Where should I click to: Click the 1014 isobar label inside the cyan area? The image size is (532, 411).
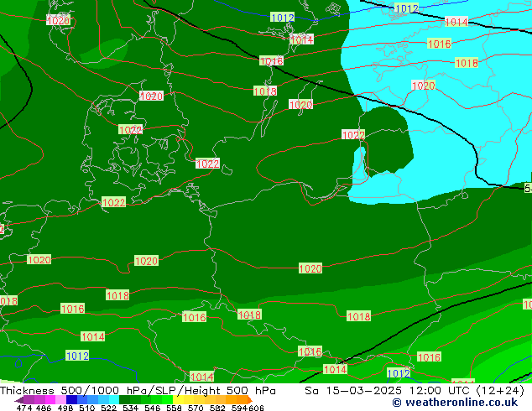point(456,22)
